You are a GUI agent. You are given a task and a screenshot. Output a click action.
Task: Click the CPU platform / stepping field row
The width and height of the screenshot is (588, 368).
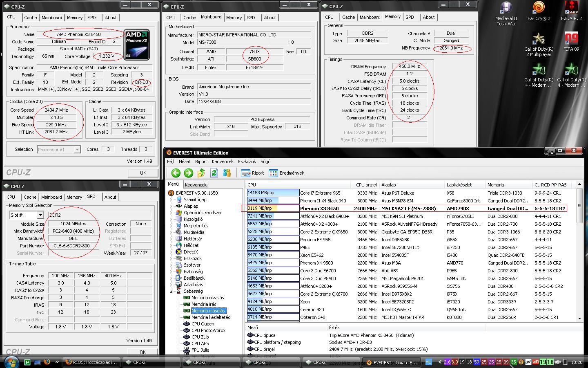coord(415,342)
